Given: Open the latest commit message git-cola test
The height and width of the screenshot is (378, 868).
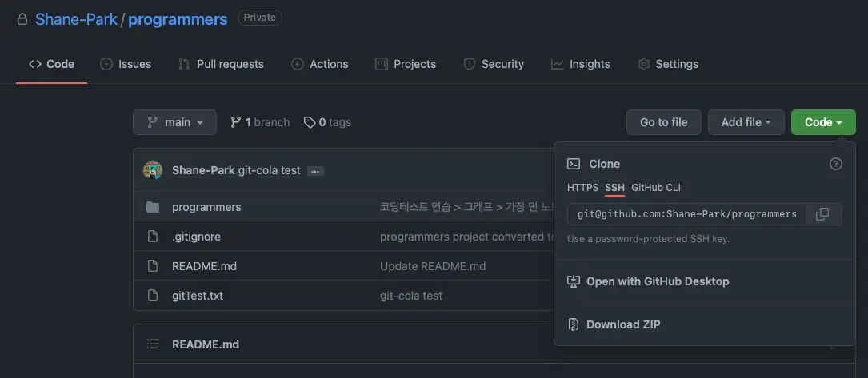Looking at the screenshot, I should pos(269,170).
